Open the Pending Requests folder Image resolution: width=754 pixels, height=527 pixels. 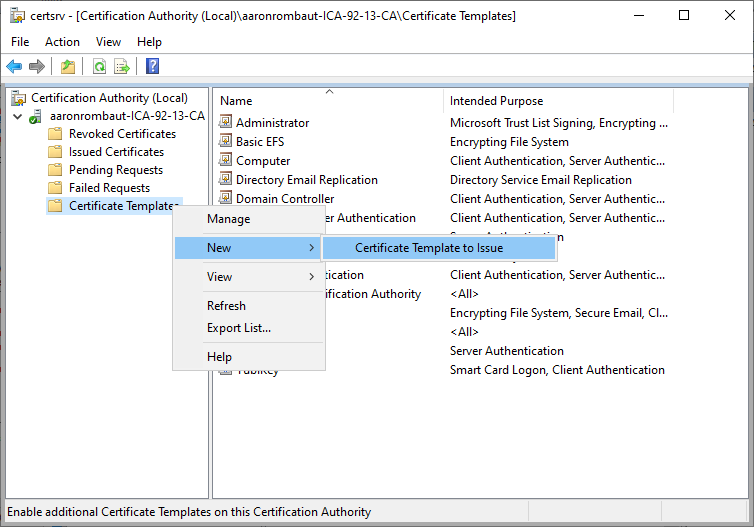[x=115, y=170]
